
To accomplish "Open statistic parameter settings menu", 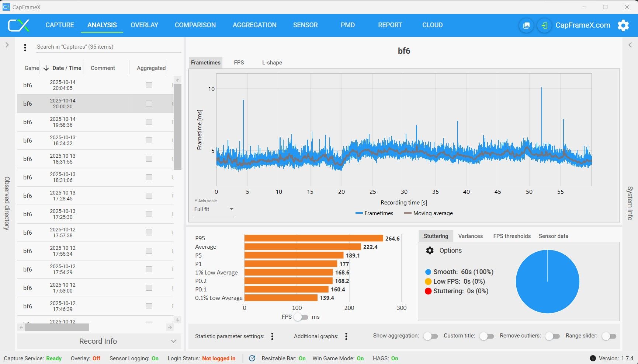I will pyautogui.click(x=272, y=336).
